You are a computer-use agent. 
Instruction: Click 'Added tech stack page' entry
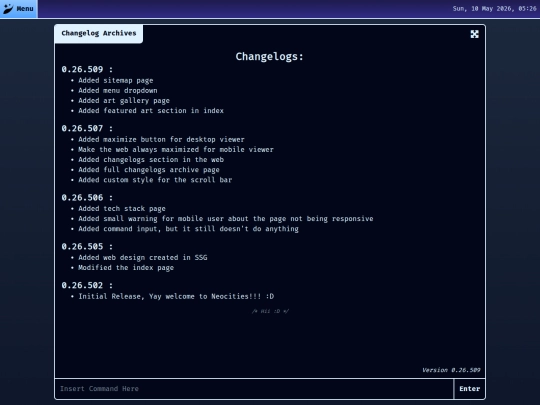pos(122,209)
